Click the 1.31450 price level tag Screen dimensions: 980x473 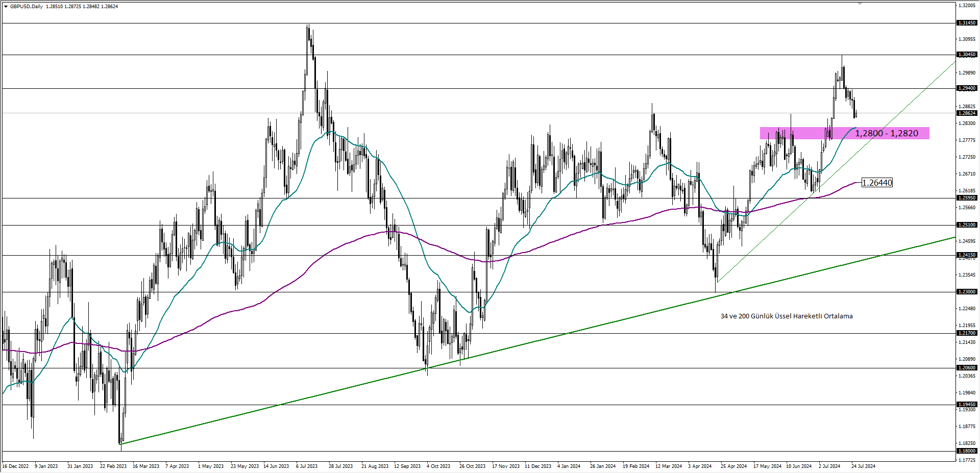(967, 23)
